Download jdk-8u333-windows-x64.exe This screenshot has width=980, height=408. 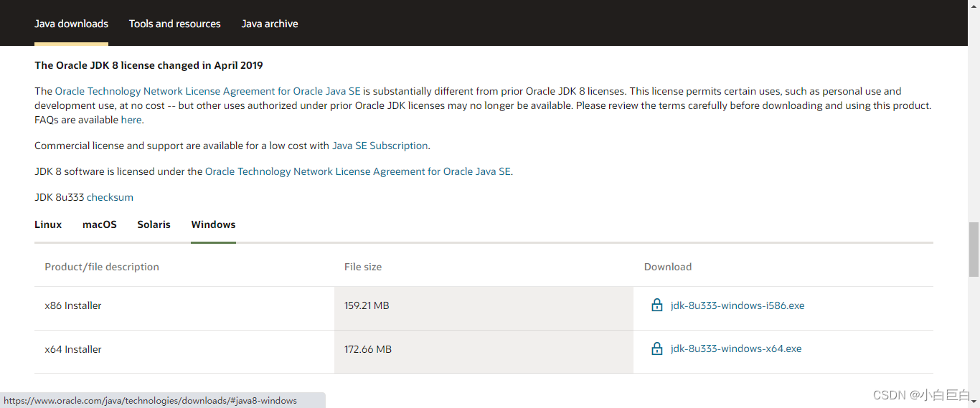[x=736, y=349]
